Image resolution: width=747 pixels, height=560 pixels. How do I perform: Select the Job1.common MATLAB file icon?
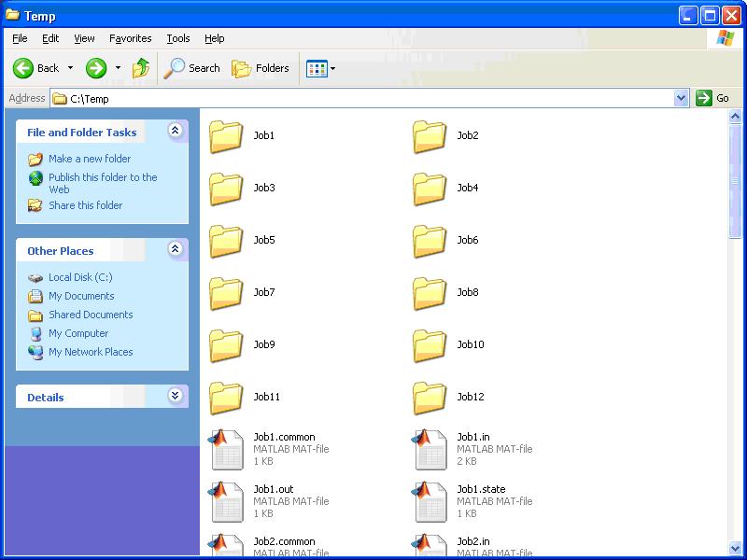(x=226, y=449)
